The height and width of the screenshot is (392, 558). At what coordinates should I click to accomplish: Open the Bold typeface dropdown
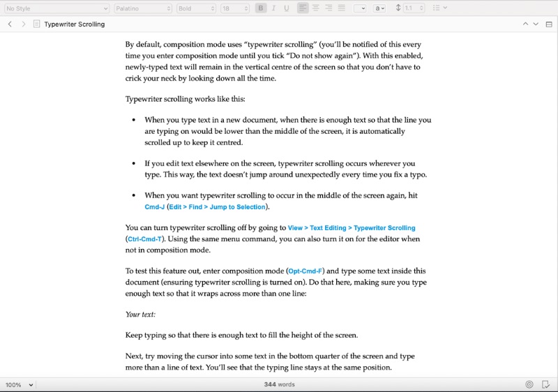click(x=196, y=8)
